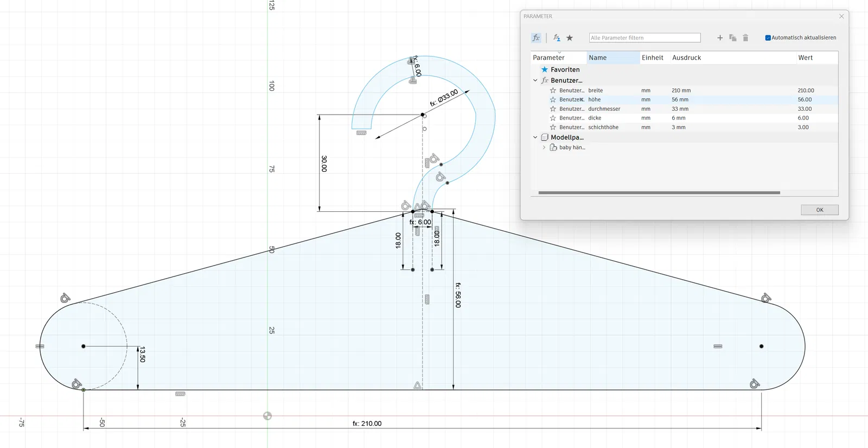Toggle favorite star for the schichthöhe parameter
This screenshot has height=448, width=868.
click(553, 127)
